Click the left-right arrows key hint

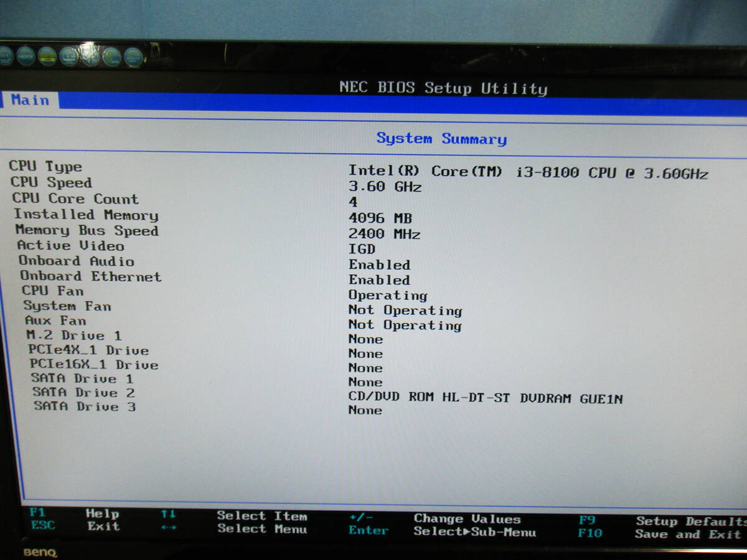(x=169, y=528)
